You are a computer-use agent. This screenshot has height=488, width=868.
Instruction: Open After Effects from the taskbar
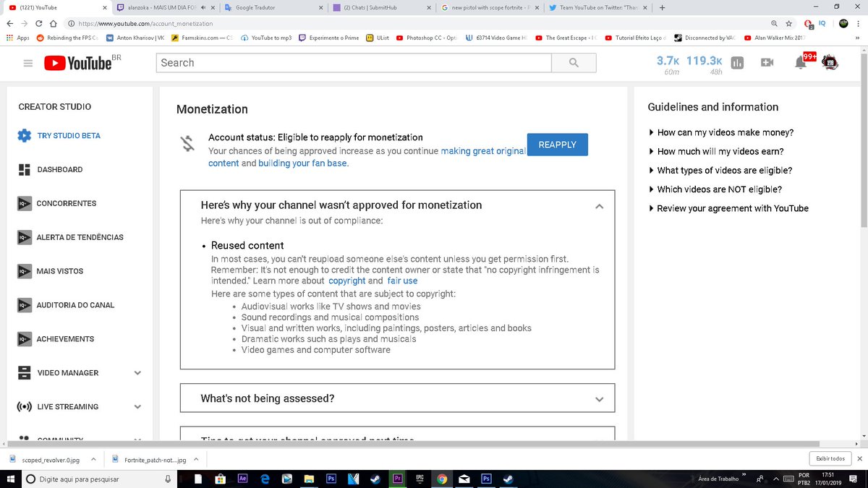point(242,479)
